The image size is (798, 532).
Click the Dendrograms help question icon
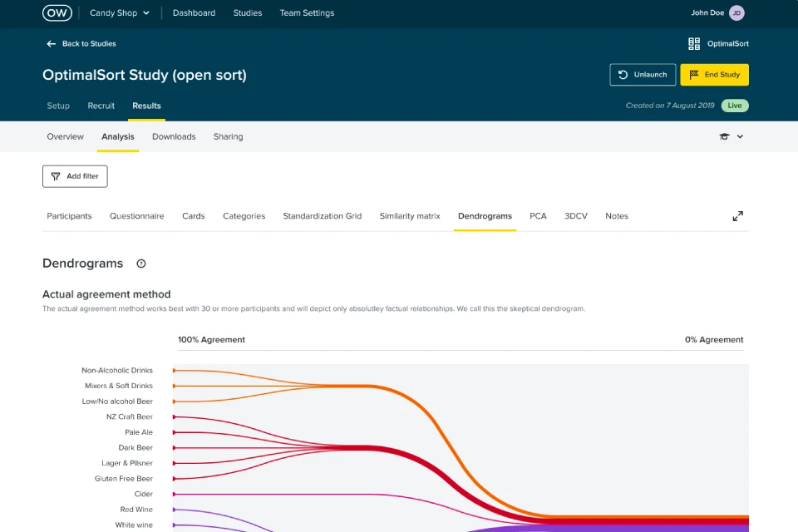(141, 264)
